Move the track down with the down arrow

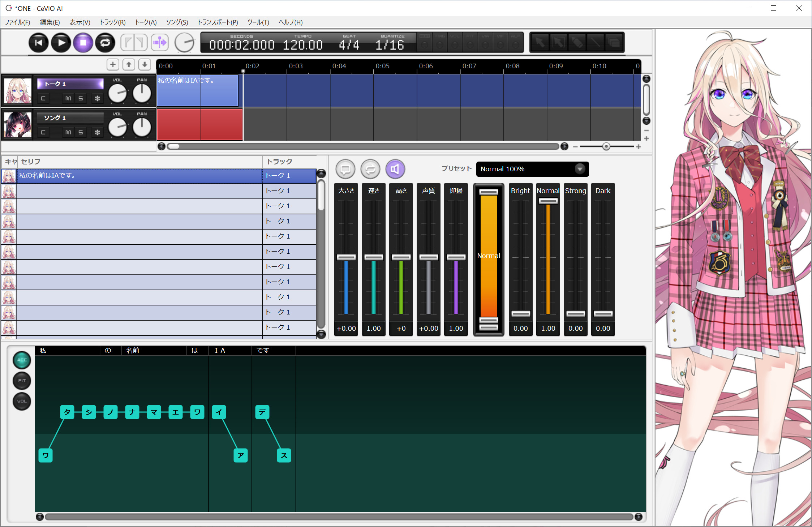[x=145, y=65]
